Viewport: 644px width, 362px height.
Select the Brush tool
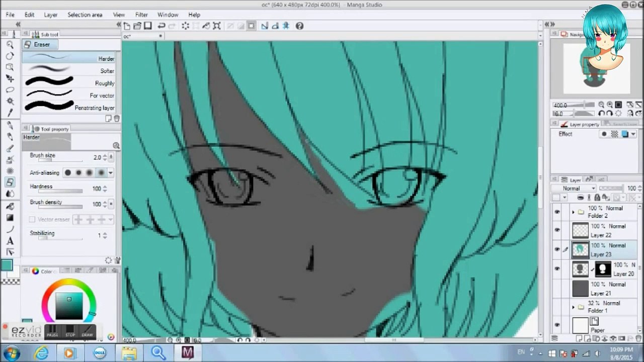coord(10,148)
